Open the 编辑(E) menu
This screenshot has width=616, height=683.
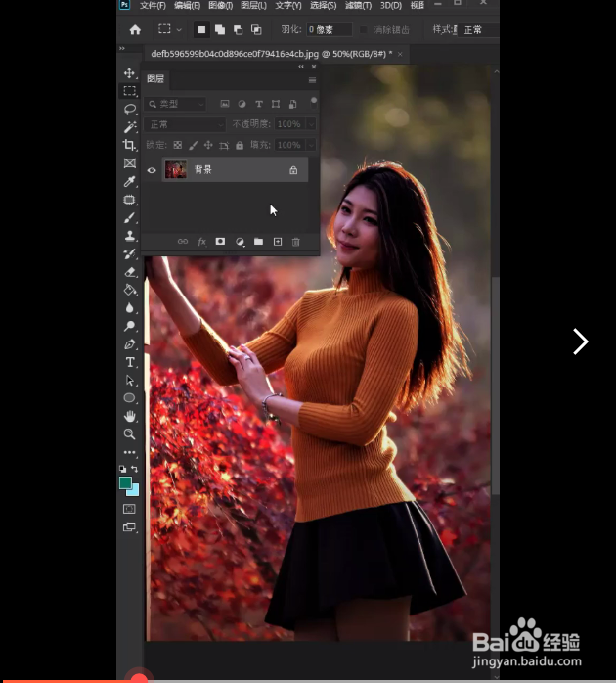coord(187,5)
